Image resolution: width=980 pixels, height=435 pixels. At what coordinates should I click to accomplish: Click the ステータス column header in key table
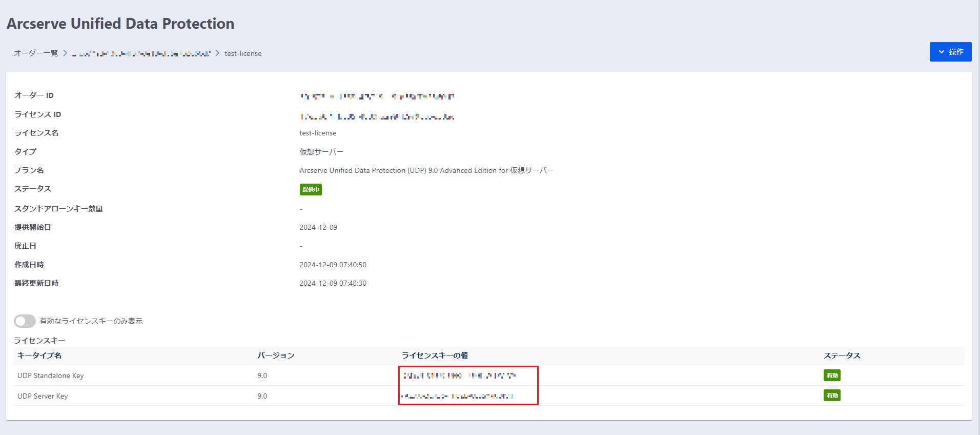tap(842, 355)
